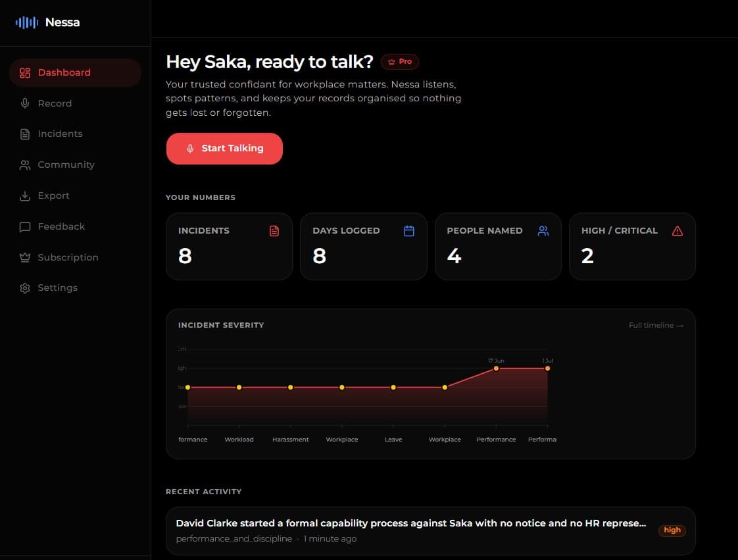Click the Leave data point on chart
The width and height of the screenshot is (738, 560).
393,387
